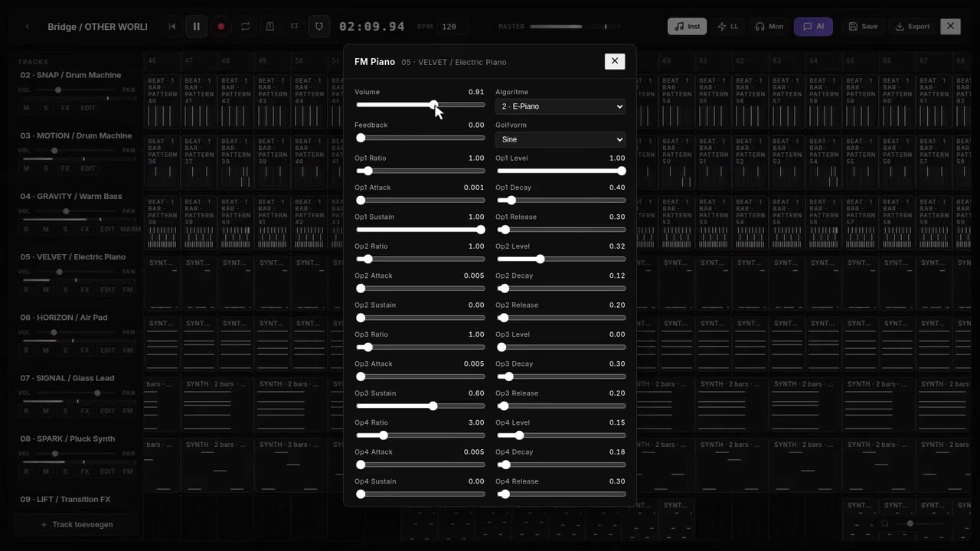Click EDIT on the 03 MOTION track
This screenshot has width=980, height=551.
(x=88, y=168)
